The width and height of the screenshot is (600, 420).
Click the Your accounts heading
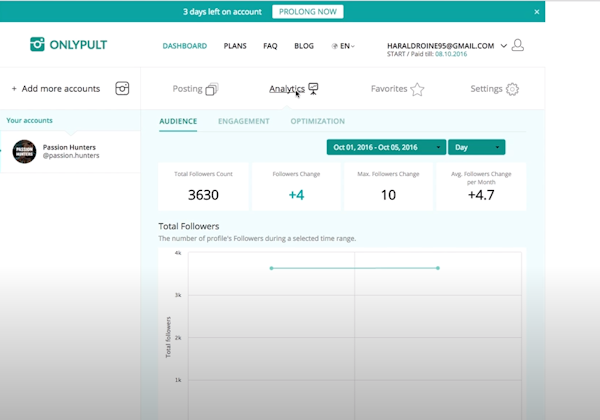point(29,120)
